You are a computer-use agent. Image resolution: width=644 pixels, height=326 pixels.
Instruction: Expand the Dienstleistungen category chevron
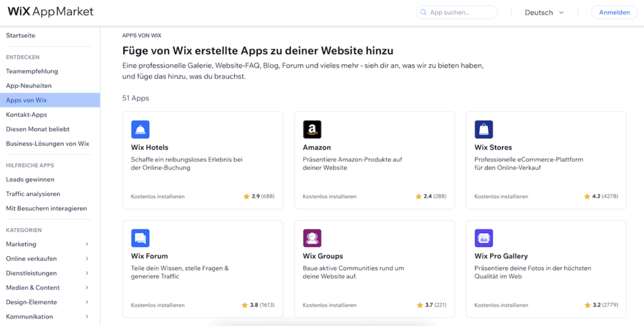pos(87,273)
